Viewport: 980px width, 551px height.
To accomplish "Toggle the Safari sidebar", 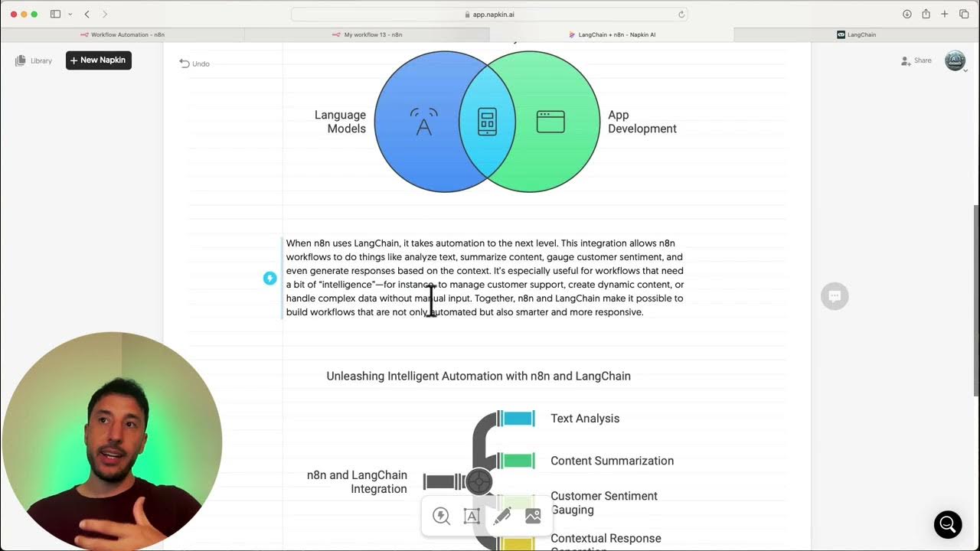I will click(x=55, y=14).
